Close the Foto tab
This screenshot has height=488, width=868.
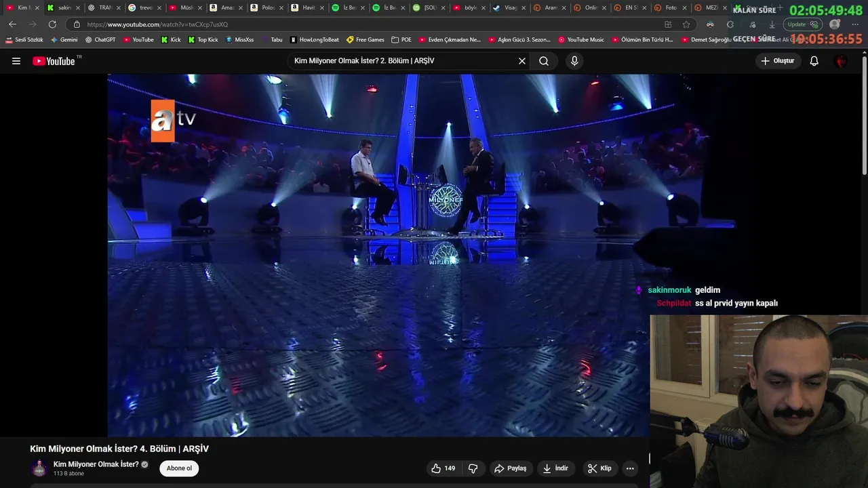point(685,7)
